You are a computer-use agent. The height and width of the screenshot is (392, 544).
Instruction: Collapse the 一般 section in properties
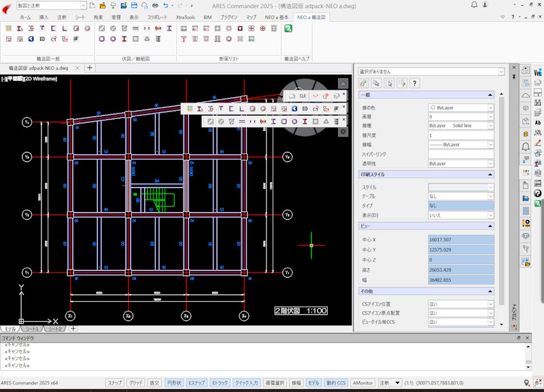[490, 96]
